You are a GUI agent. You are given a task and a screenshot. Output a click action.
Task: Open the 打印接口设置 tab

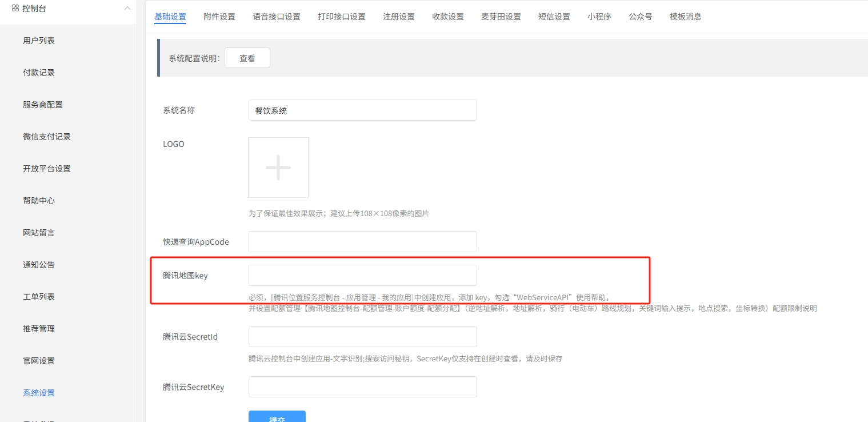tap(342, 17)
